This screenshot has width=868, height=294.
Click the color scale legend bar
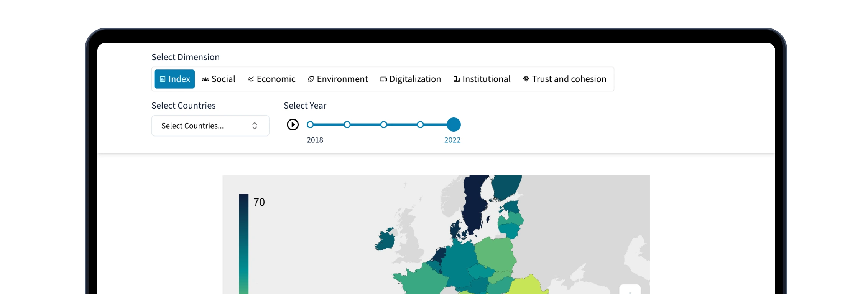tap(244, 244)
